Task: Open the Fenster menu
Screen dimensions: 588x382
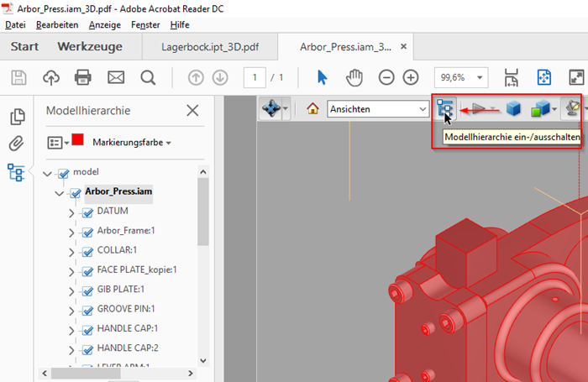Action: [x=145, y=24]
